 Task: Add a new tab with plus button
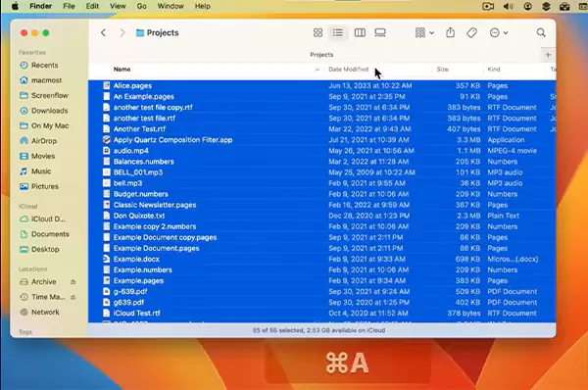point(548,55)
